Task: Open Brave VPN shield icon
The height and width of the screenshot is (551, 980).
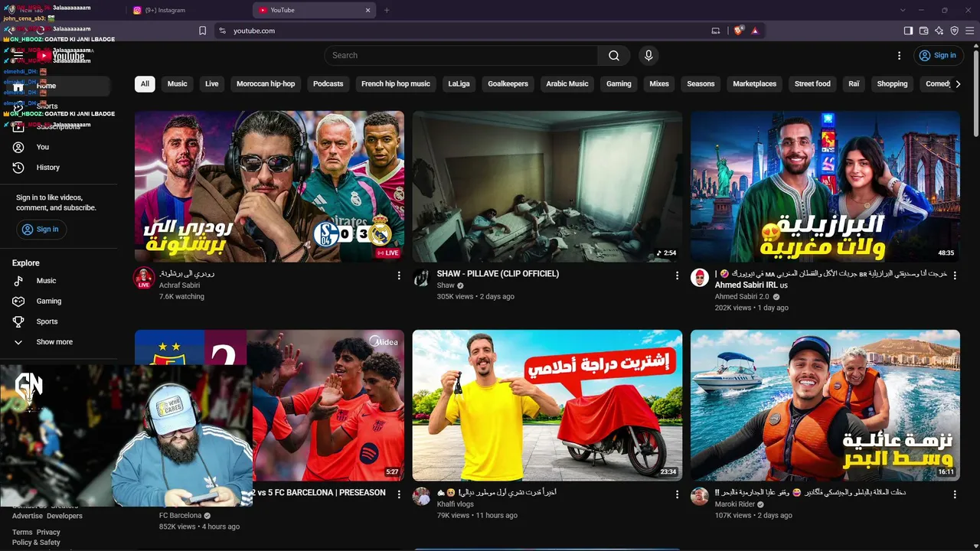Action: coord(954,31)
